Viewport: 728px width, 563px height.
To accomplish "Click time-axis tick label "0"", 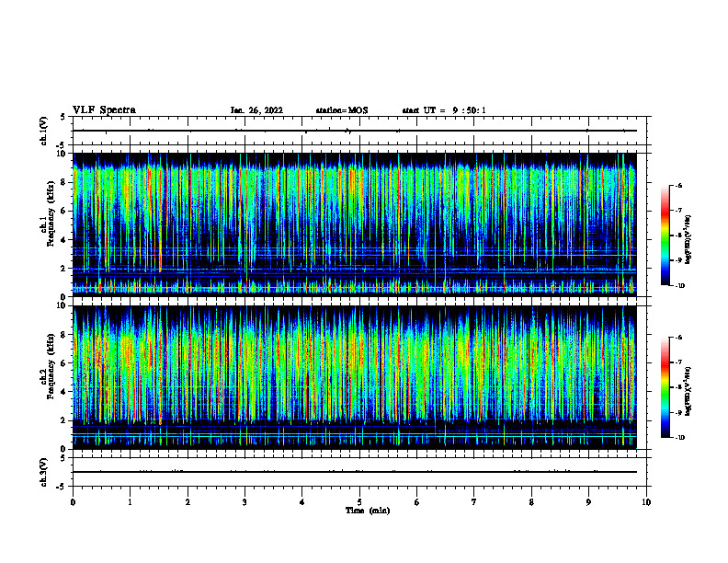I will (73, 502).
